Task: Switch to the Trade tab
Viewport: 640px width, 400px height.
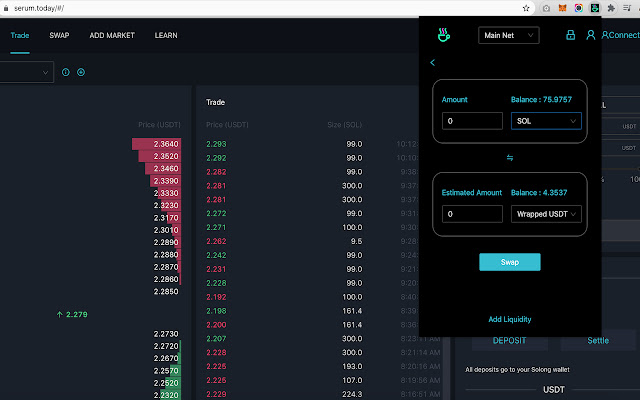Action: click(20, 35)
